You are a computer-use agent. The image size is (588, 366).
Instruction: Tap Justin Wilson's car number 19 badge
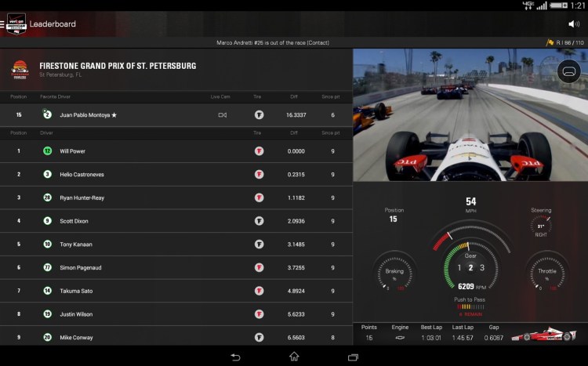point(47,313)
